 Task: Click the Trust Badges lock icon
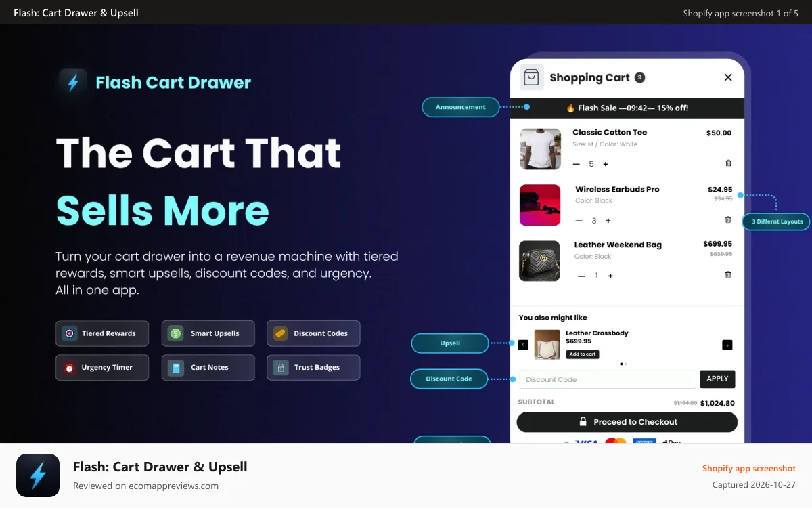(280, 368)
